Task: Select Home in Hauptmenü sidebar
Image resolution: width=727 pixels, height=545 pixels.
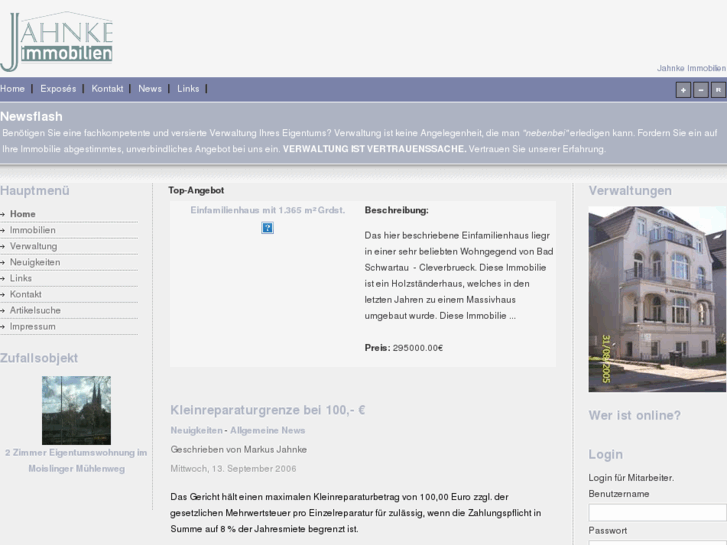Action: point(23,214)
